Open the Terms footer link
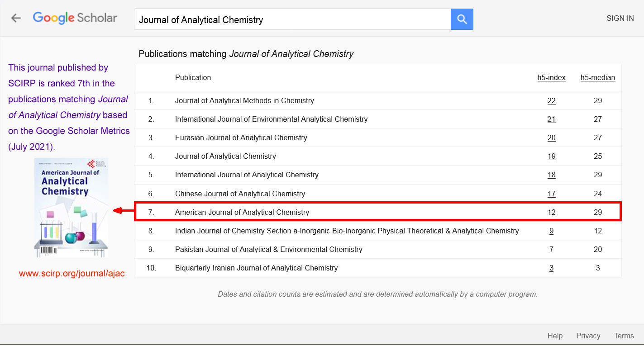This screenshot has width=644, height=346. 624,336
